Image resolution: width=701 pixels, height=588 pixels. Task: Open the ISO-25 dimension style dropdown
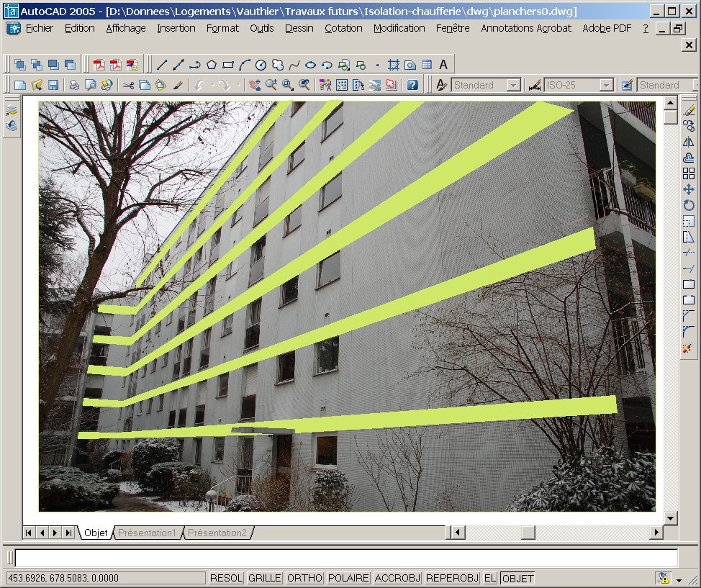(x=606, y=85)
